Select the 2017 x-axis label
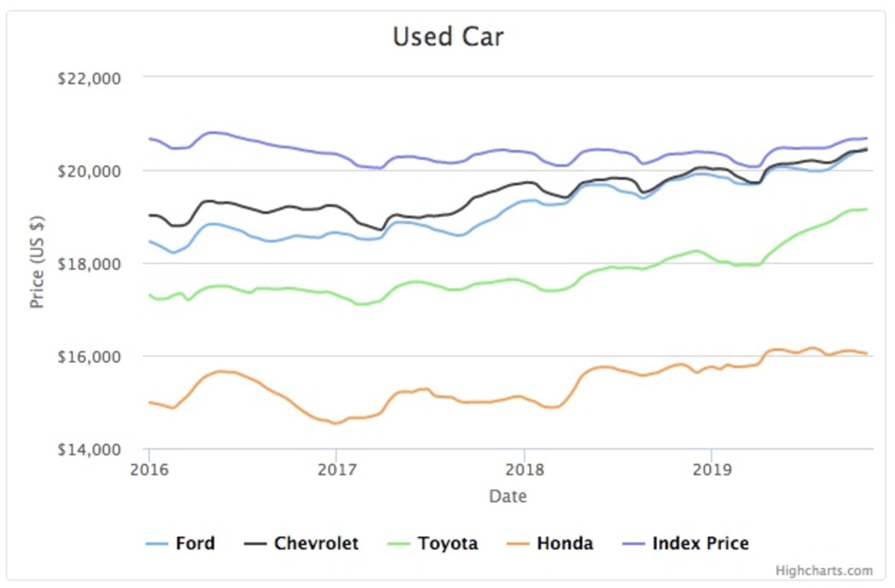Image resolution: width=895 pixels, height=588 pixels. tap(337, 469)
